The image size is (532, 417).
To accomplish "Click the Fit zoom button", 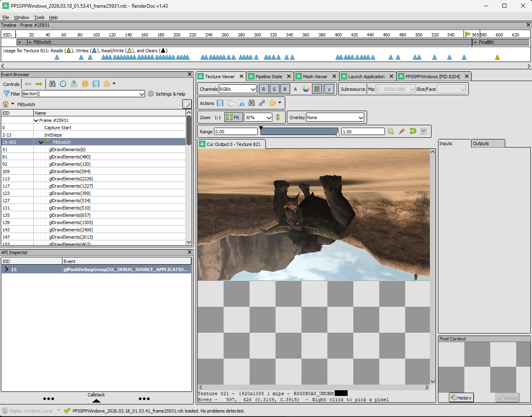I will pos(233,118).
